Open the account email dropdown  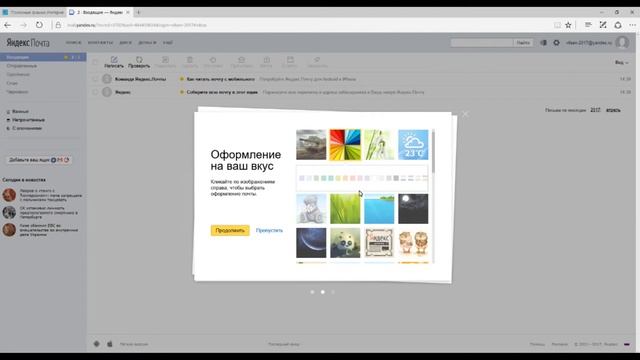(589, 42)
